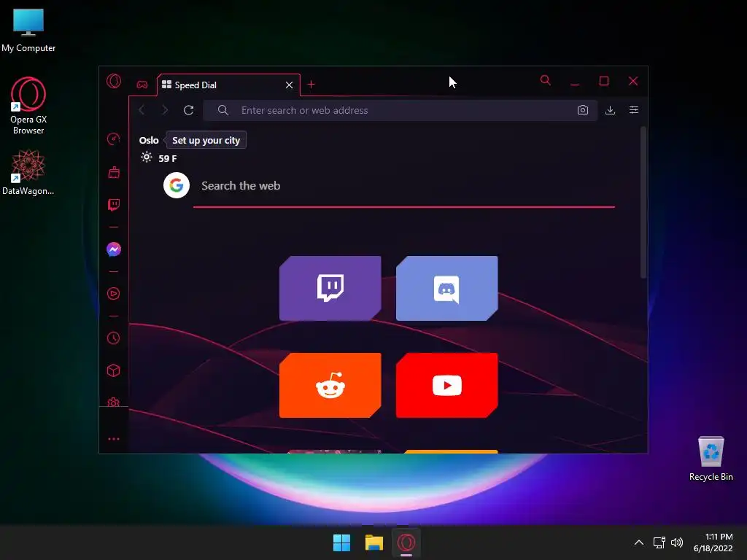Open Easy Setup sliders icon
Viewport: 747px width, 560px height.
click(634, 110)
